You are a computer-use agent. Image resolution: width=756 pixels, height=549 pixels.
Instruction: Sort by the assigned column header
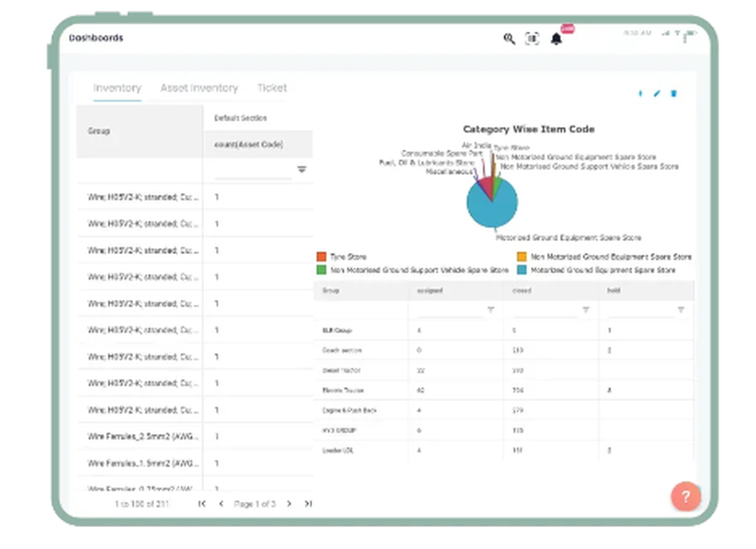point(456,290)
